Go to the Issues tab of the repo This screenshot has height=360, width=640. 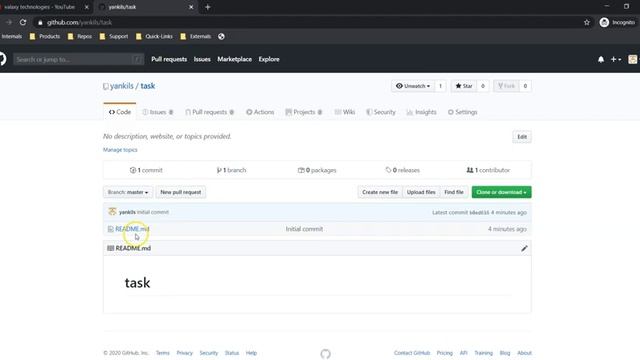[158, 112]
